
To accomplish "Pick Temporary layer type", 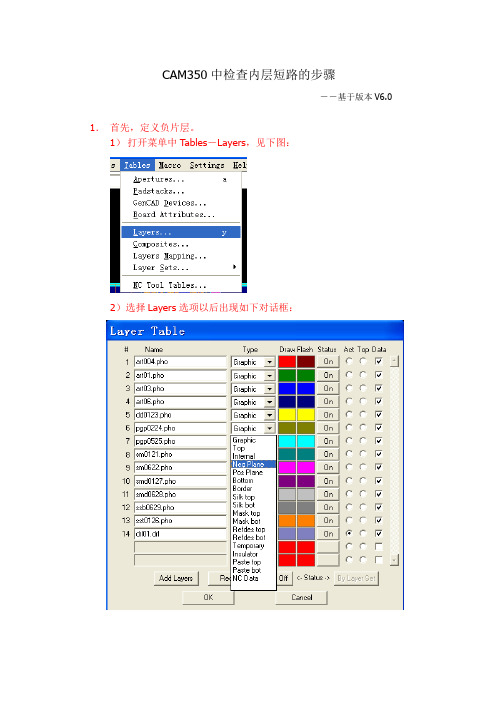I will pos(253,546).
